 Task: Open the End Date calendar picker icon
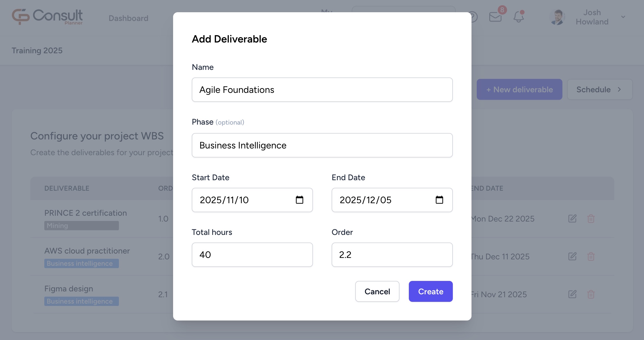click(x=439, y=200)
